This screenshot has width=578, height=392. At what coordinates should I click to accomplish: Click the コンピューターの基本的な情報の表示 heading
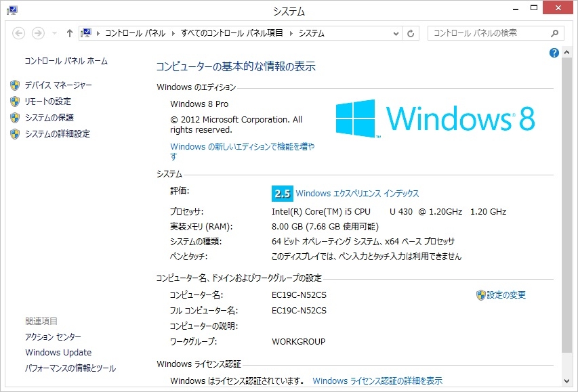[x=236, y=66]
